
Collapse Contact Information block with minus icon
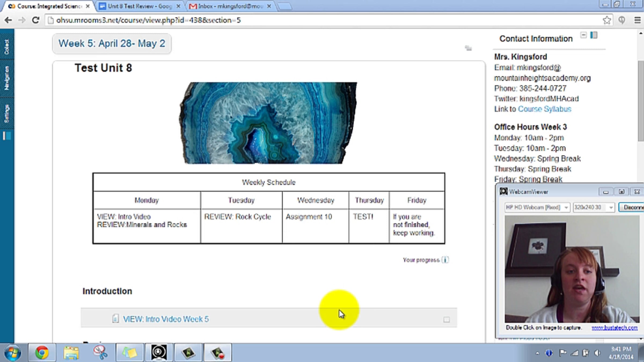click(583, 35)
